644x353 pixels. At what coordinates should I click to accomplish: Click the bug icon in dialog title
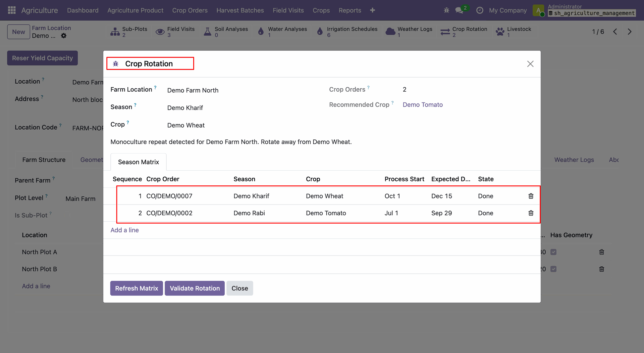tap(116, 64)
